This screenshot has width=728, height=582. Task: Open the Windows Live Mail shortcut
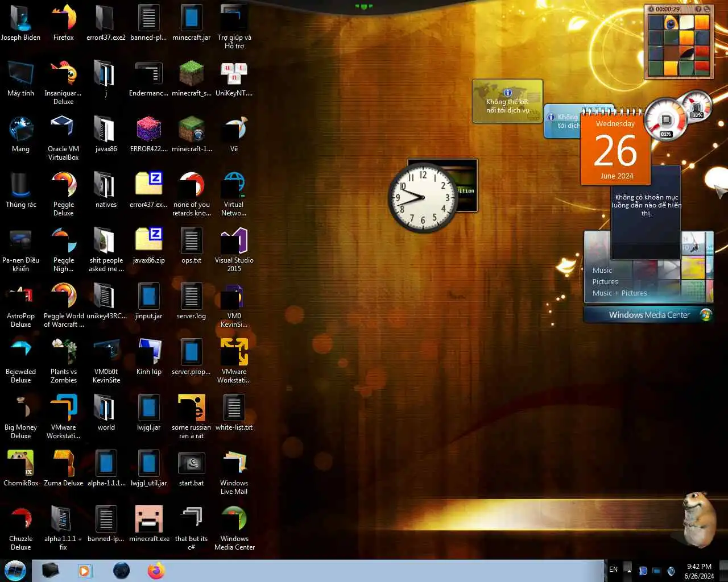[234, 472]
